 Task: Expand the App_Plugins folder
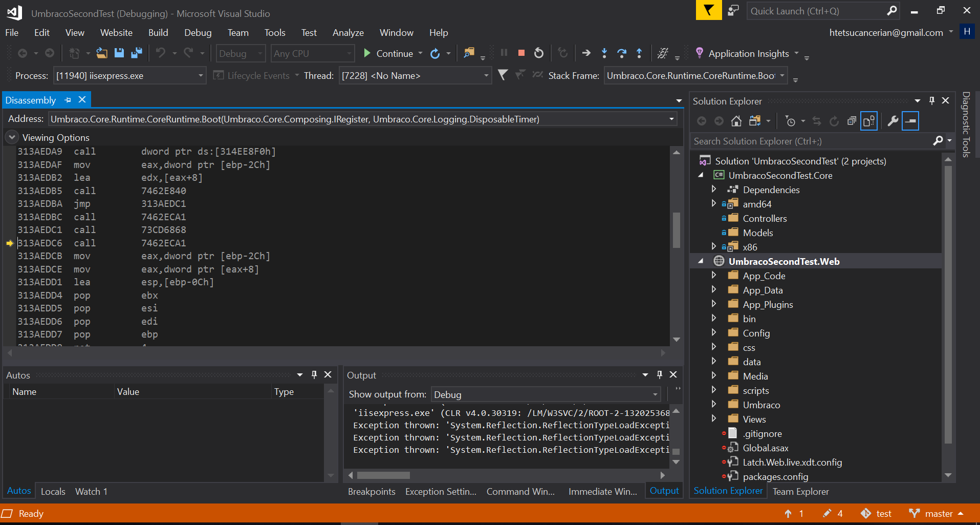714,304
